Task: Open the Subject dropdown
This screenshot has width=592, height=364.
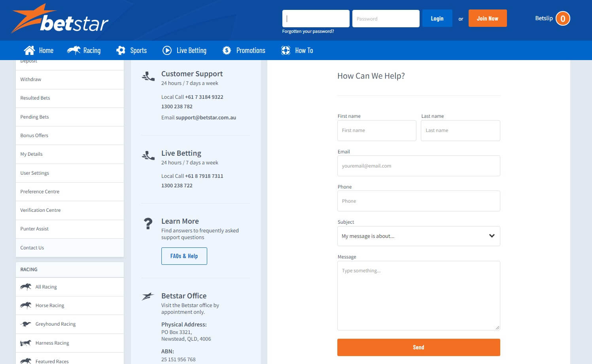Action: 418,236
